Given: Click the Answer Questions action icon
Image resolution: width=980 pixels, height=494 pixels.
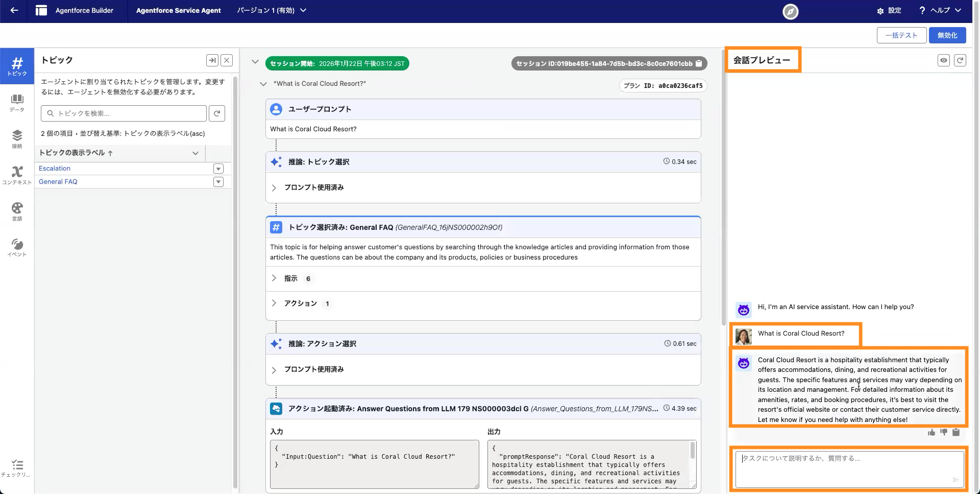Looking at the screenshot, I should [x=276, y=409].
